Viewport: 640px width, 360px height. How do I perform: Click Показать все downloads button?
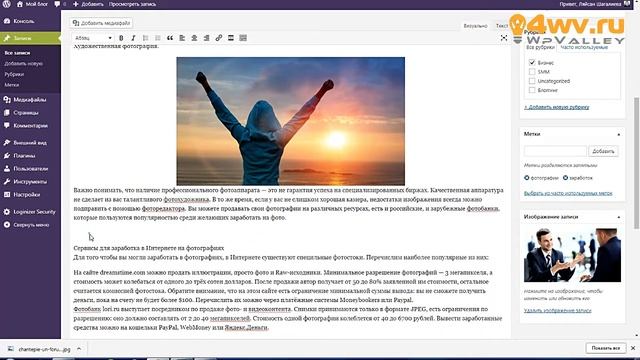(x=606, y=348)
